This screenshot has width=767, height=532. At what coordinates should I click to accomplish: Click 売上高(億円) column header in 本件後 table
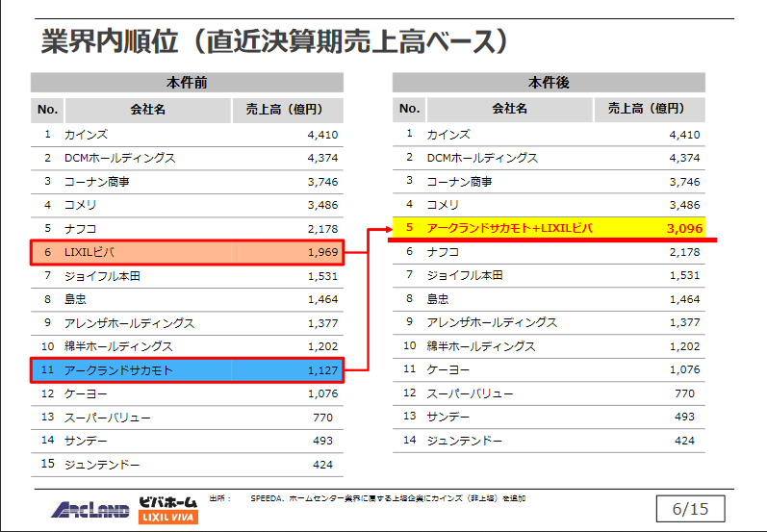pyautogui.click(x=649, y=110)
